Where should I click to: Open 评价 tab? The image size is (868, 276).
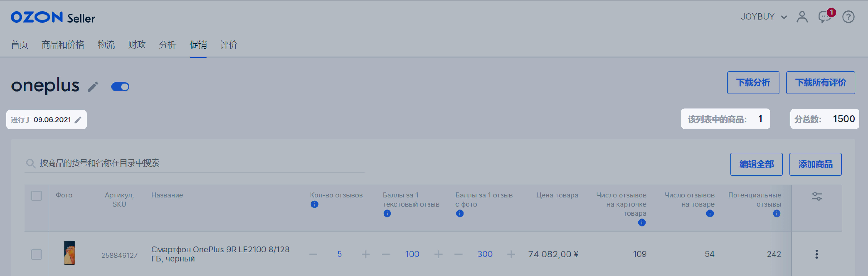(229, 44)
